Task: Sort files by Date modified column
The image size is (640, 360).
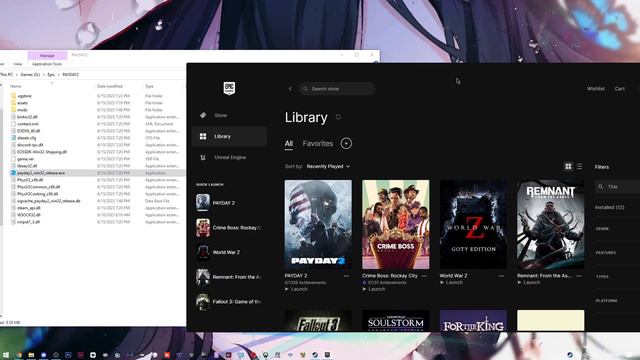Action: point(110,86)
